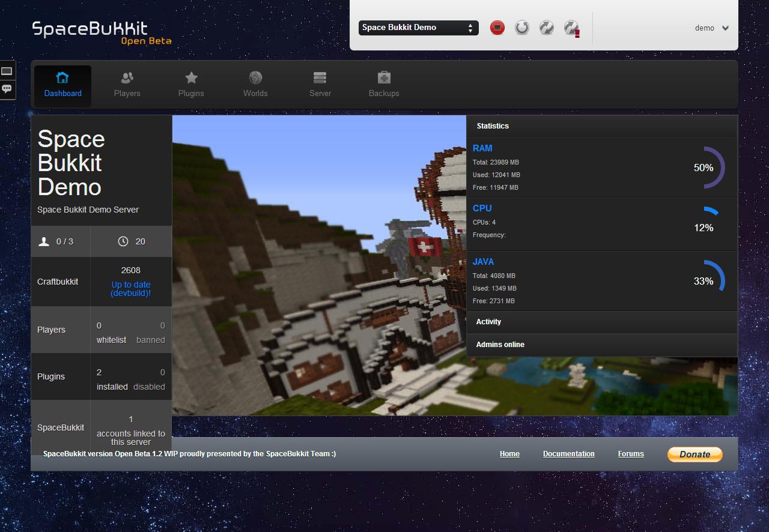
Task: Click the CPU 12% circular gauge
Action: tap(704, 228)
